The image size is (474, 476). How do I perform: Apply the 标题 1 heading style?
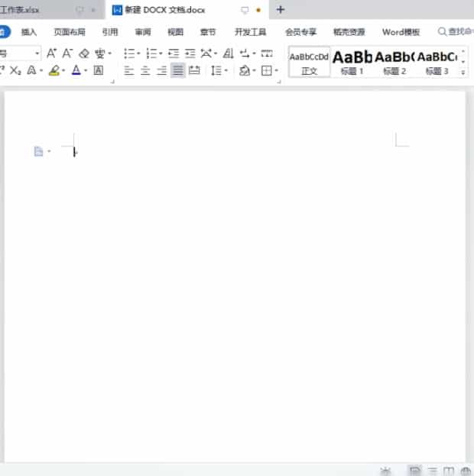click(x=352, y=60)
